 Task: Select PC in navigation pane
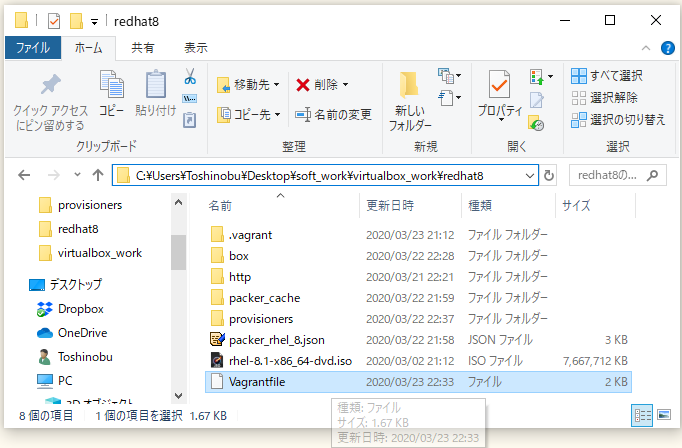coord(55,381)
